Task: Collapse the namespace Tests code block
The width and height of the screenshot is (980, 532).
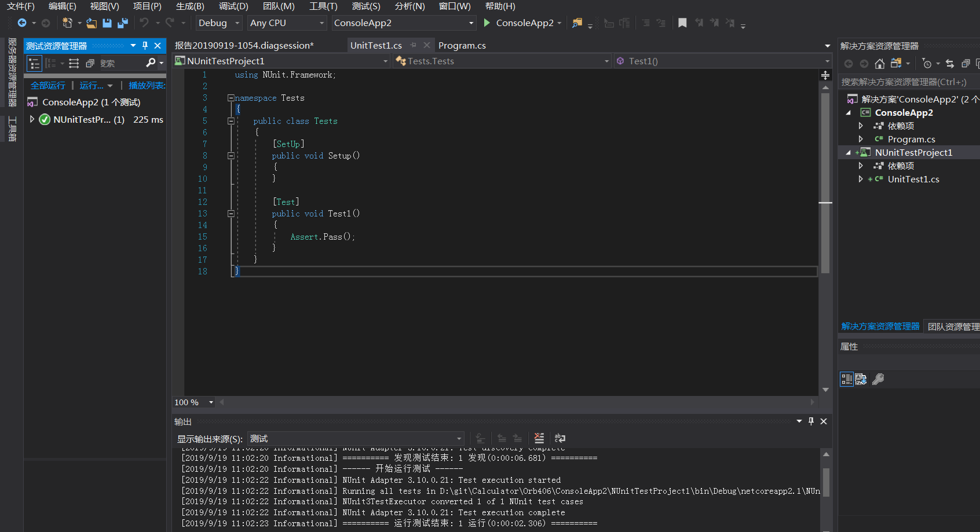Action: coord(231,98)
